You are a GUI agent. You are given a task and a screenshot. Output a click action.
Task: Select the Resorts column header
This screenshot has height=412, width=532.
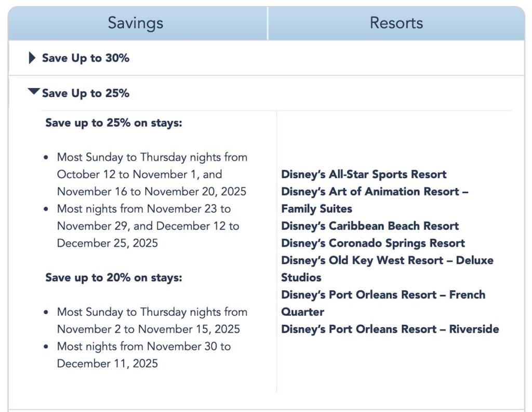396,22
